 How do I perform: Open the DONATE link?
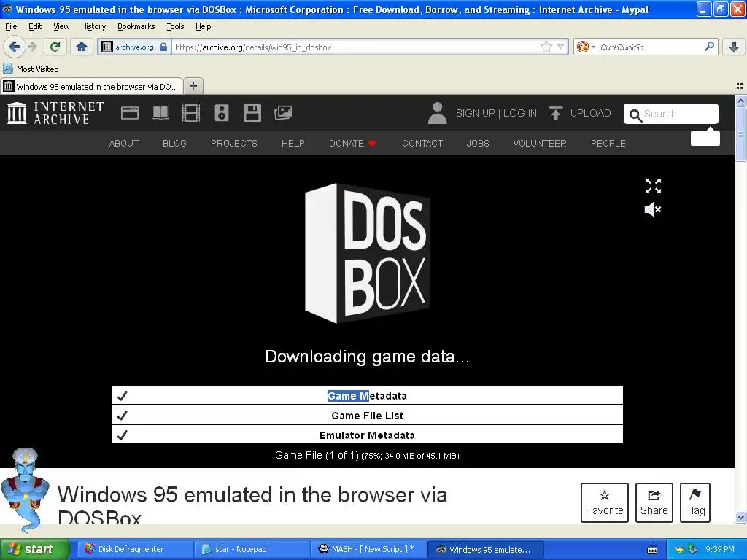[x=352, y=144]
